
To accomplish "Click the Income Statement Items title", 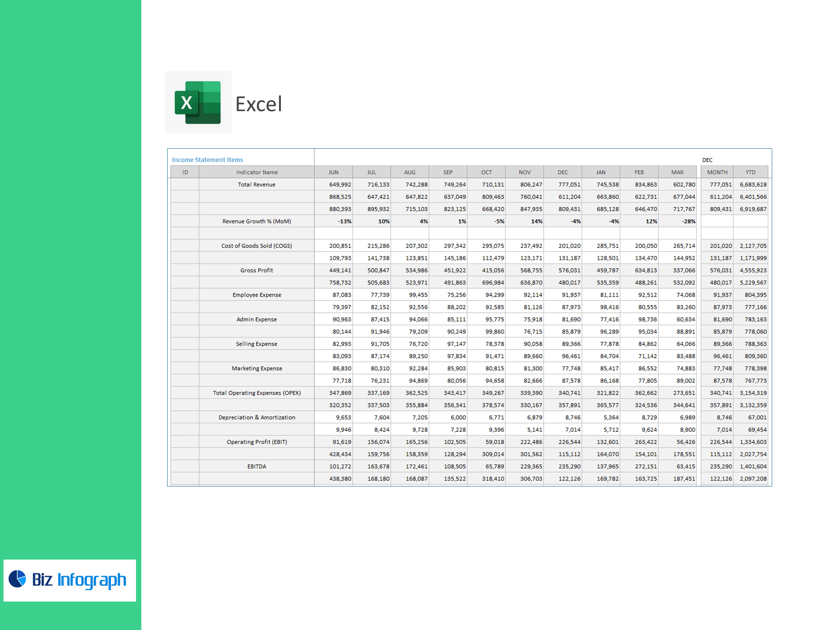I will [x=207, y=160].
